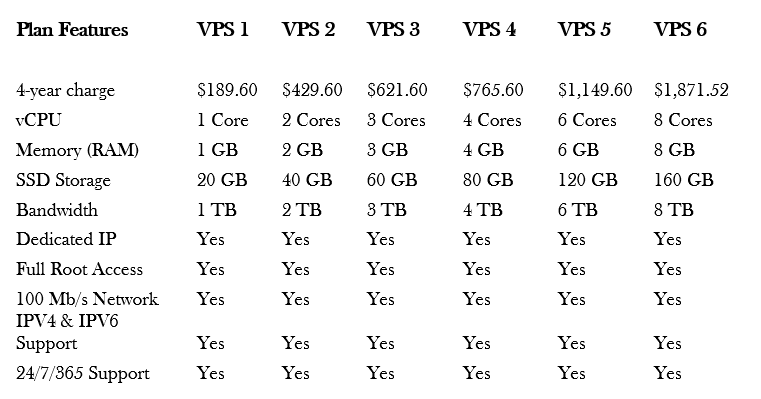761x399 pixels.
Task: Select the $1,871.52 price cell
Action: [692, 90]
